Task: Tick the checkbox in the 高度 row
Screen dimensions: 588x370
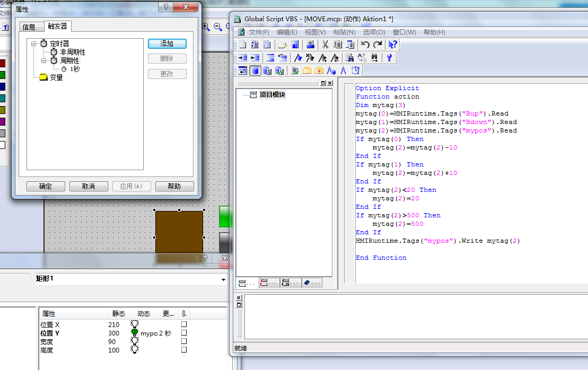Action: (184, 349)
